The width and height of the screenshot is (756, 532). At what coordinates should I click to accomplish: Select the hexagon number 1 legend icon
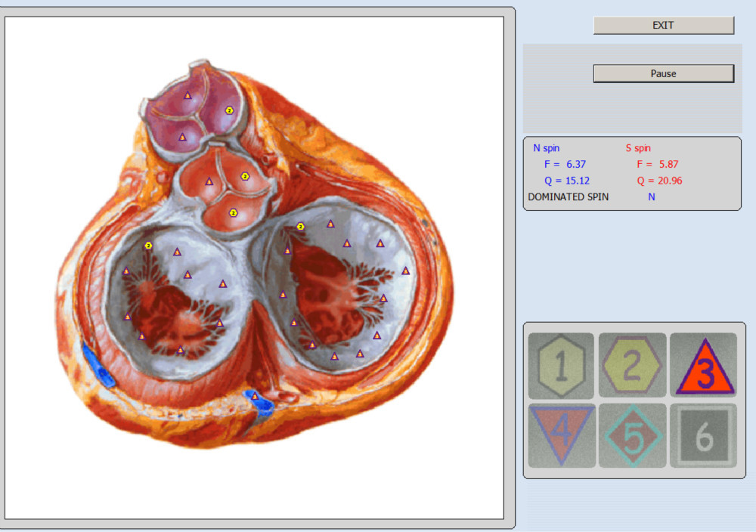(560, 366)
